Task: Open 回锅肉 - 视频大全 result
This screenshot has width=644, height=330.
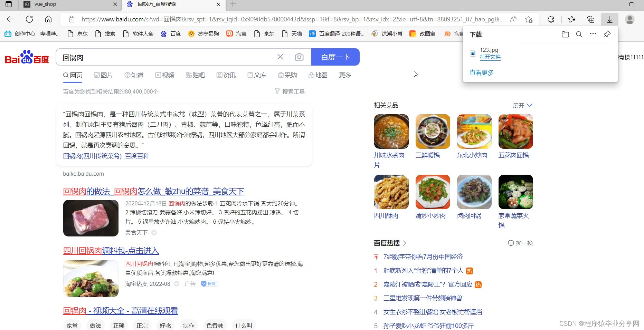Action: (120, 311)
